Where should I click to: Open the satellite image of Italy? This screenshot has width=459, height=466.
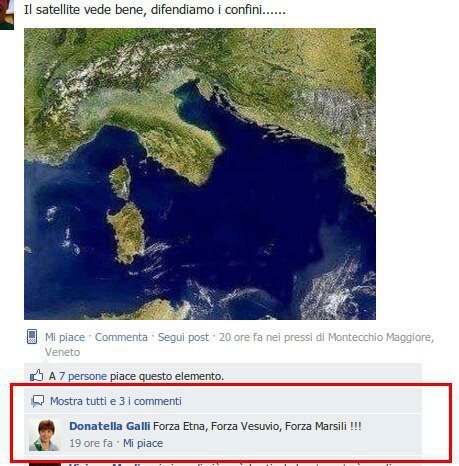click(200, 174)
